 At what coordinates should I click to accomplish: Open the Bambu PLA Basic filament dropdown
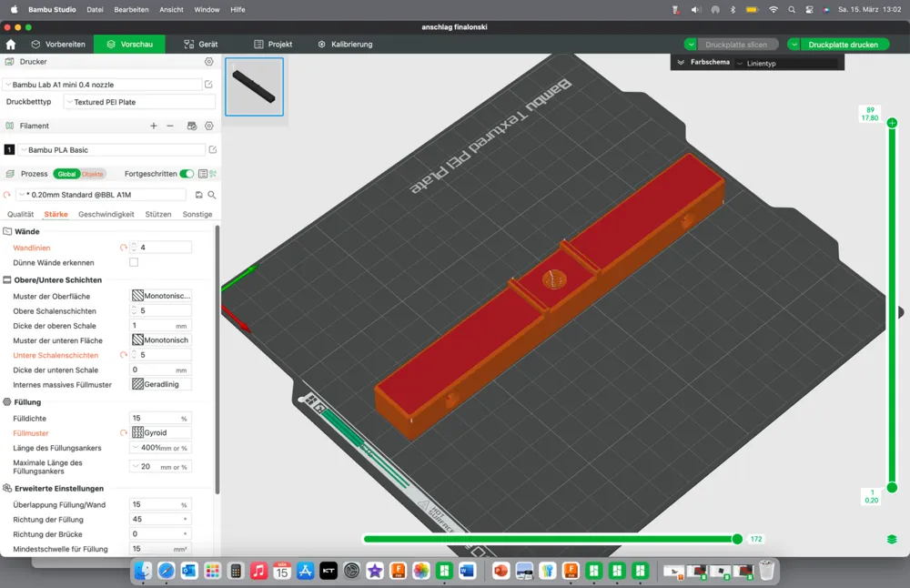pyautogui.click(x=112, y=150)
